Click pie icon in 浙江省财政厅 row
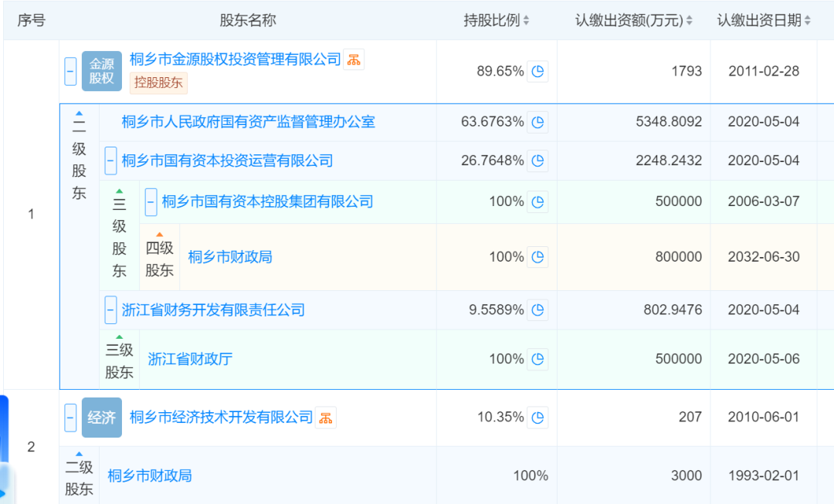834x504 pixels. 537,360
